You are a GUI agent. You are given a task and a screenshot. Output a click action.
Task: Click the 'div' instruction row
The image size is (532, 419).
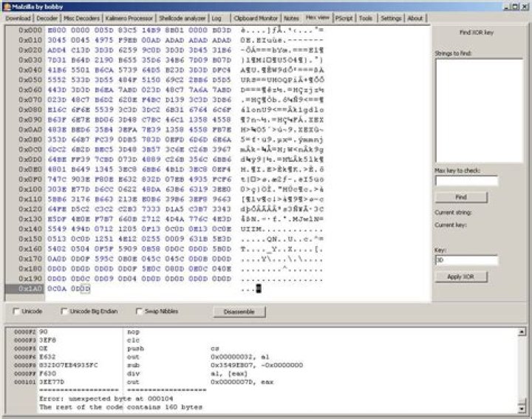tap(133, 373)
